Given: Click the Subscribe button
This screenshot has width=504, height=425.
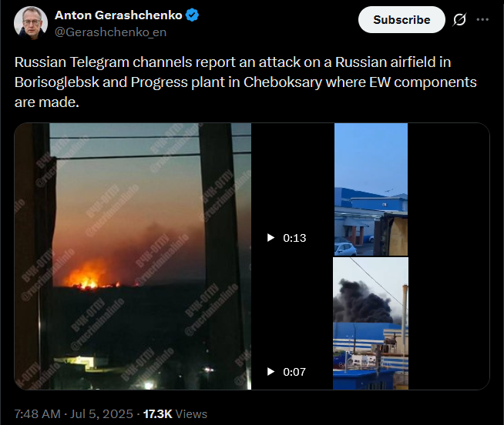Looking at the screenshot, I should (402, 20).
